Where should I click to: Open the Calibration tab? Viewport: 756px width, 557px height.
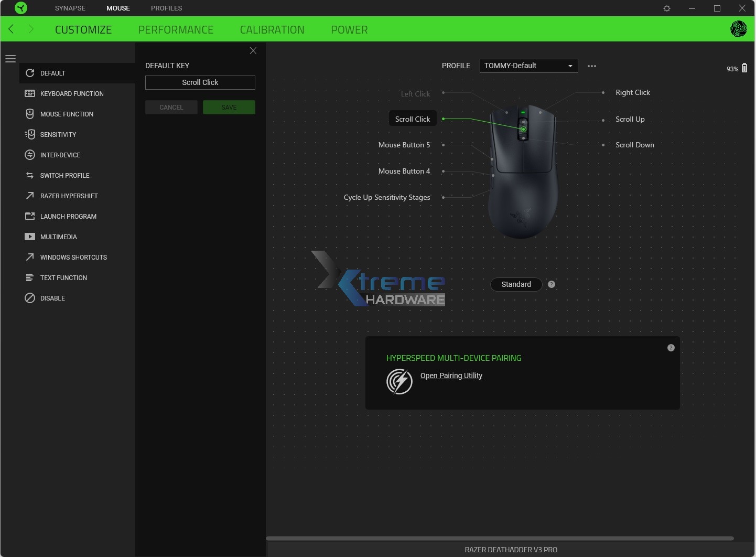pos(272,30)
